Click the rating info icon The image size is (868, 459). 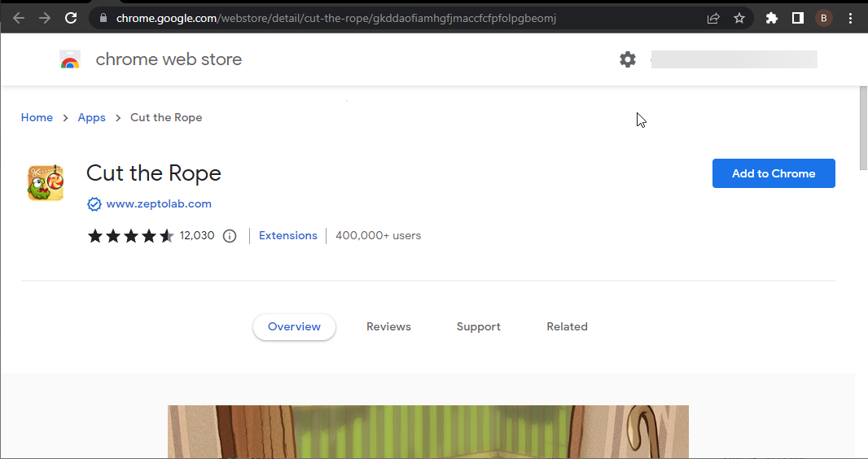[229, 236]
